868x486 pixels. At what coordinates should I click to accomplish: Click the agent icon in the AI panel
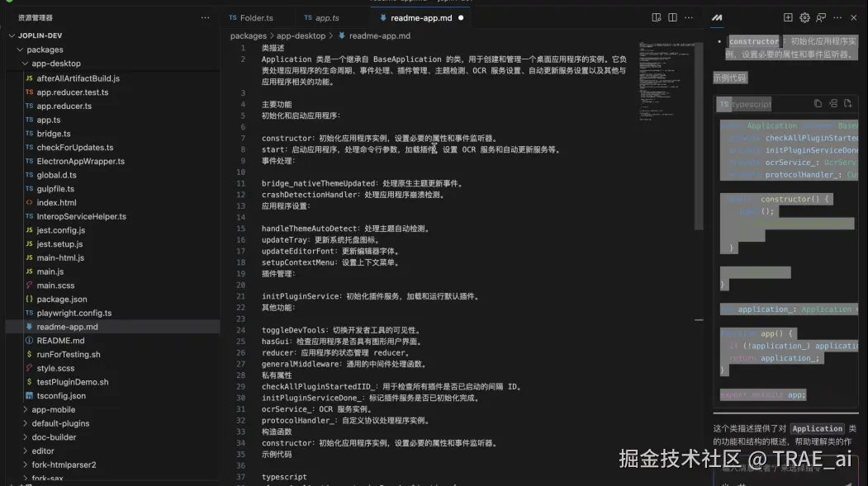pyautogui.click(x=822, y=17)
